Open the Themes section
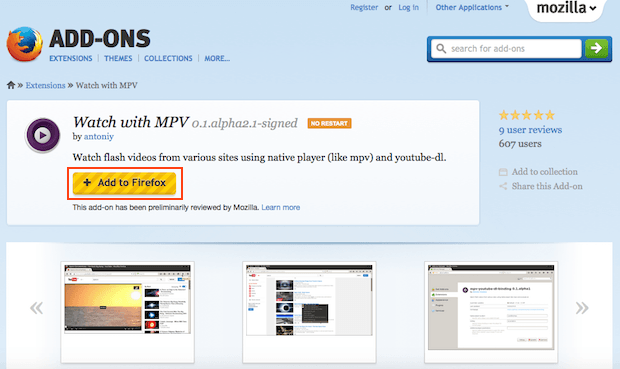This screenshot has height=369, width=620. pyautogui.click(x=118, y=59)
